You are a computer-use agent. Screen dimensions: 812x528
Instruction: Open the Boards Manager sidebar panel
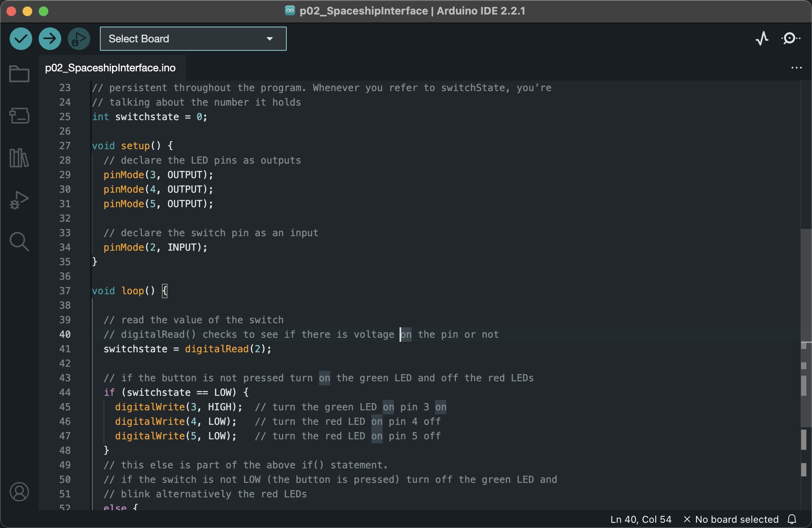pyautogui.click(x=19, y=116)
